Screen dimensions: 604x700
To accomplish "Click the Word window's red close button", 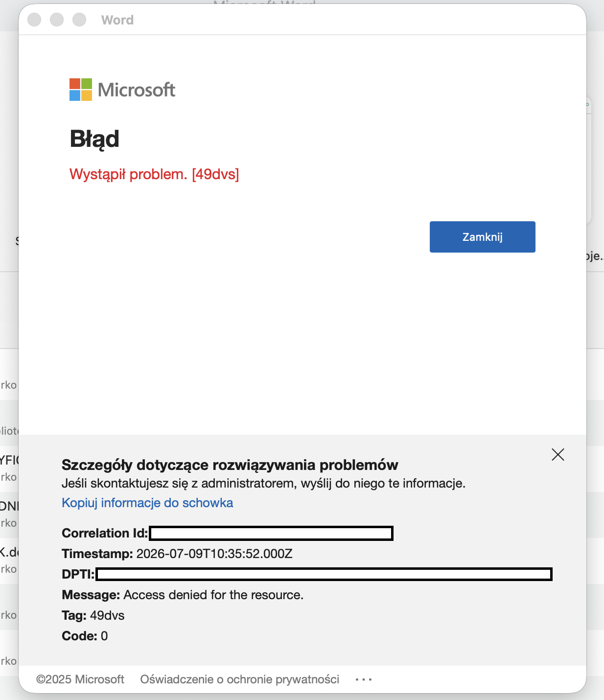I will click(34, 20).
